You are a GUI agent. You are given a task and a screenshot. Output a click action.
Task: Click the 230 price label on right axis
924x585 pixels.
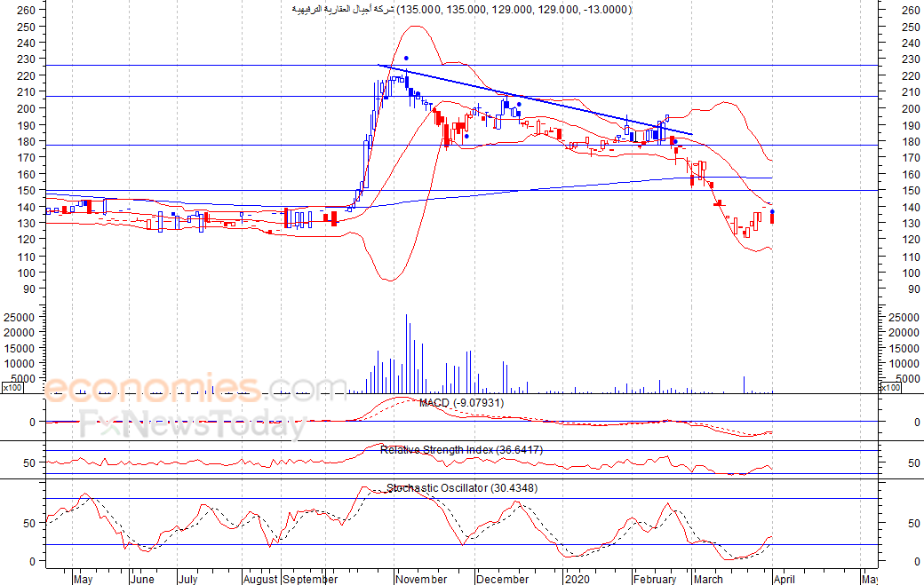pos(911,59)
